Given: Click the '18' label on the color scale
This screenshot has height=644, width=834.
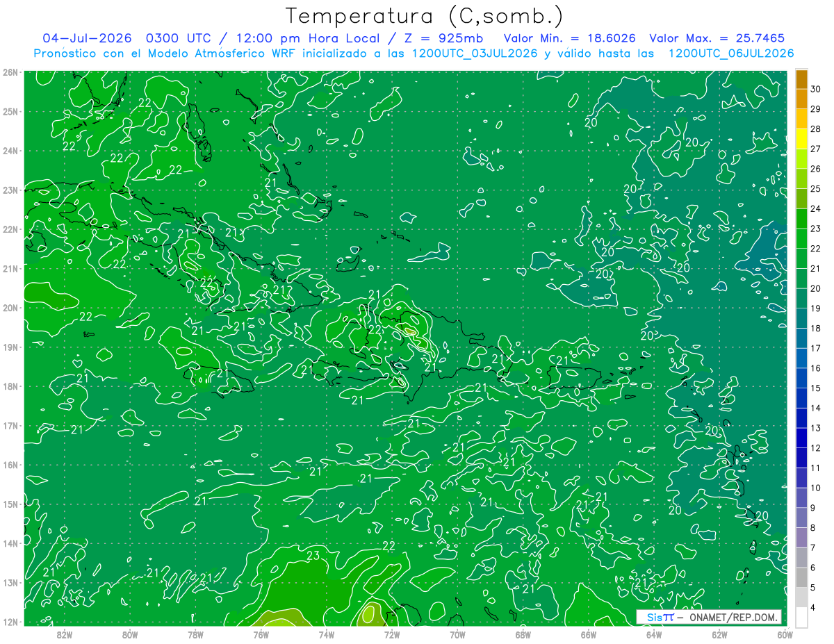Looking at the screenshot, I should coord(815,328).
